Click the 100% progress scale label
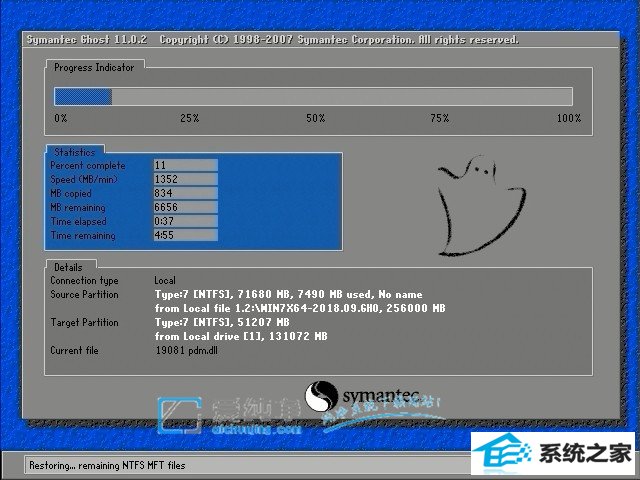This screenshot has height=480, width=640. coord(569,118)
